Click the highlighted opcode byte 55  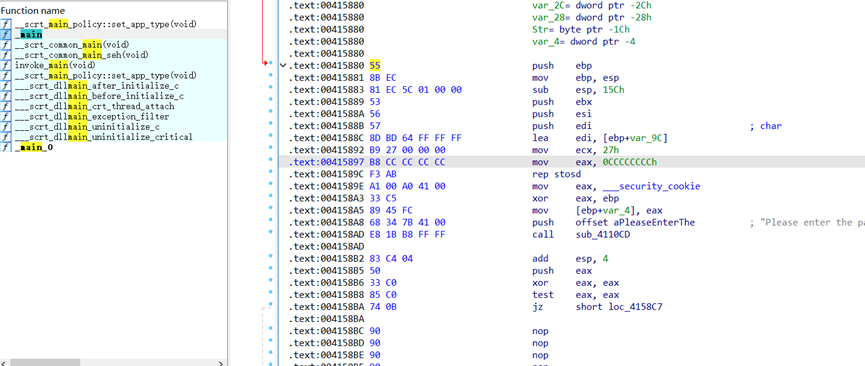[x=375, y=66]
